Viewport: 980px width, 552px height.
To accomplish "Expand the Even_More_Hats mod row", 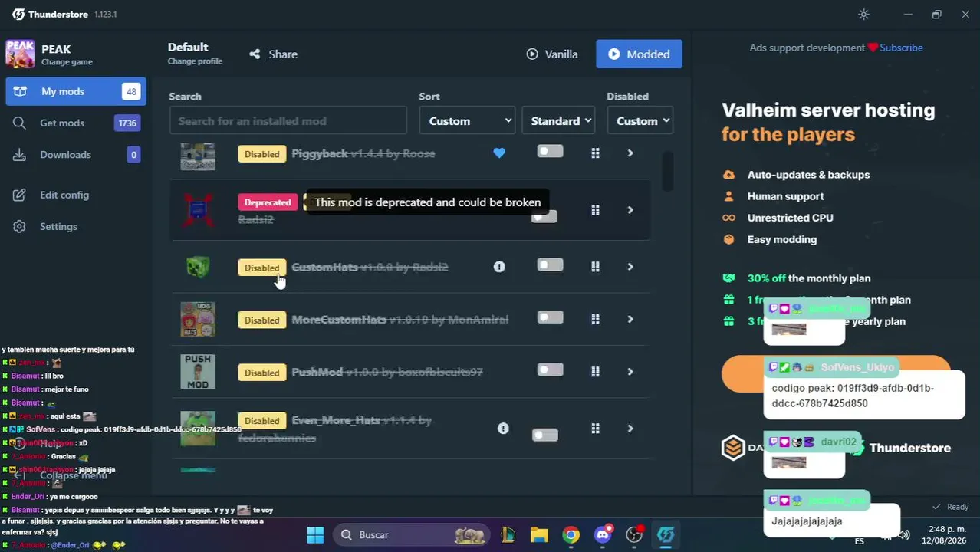I will (x=630, y=429).
